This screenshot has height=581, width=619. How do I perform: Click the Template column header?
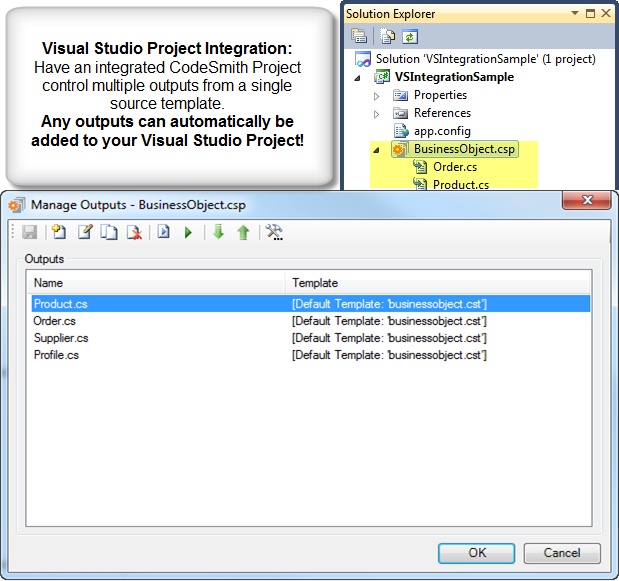[x=437, y=283]
